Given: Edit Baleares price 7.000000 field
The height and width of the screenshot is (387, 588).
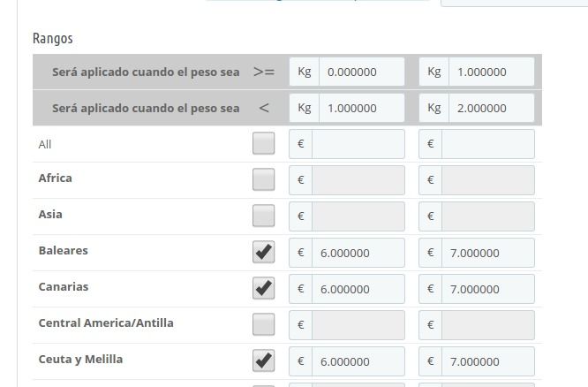Looking at the screenshot, I should [488, 253].
